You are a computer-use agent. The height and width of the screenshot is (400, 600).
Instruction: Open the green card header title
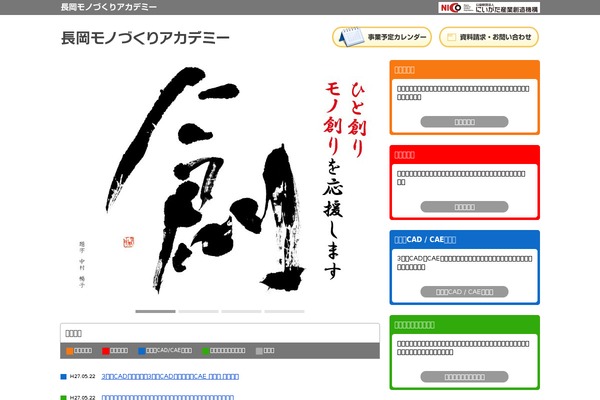414,325
